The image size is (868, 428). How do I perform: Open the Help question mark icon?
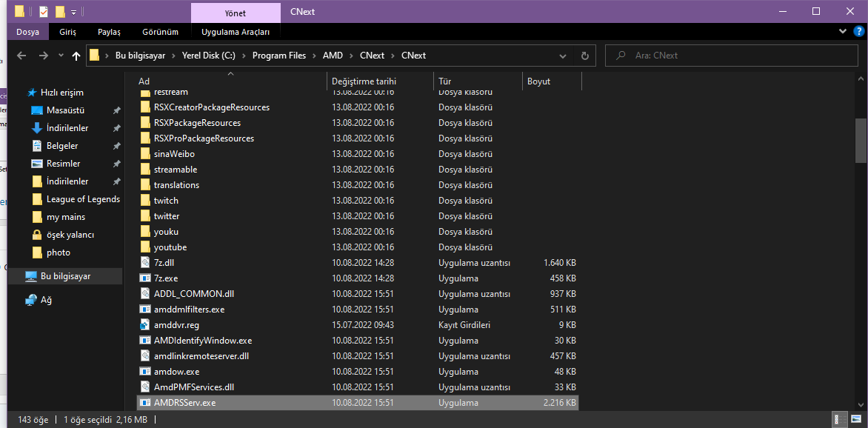click(x=858, y=32)
